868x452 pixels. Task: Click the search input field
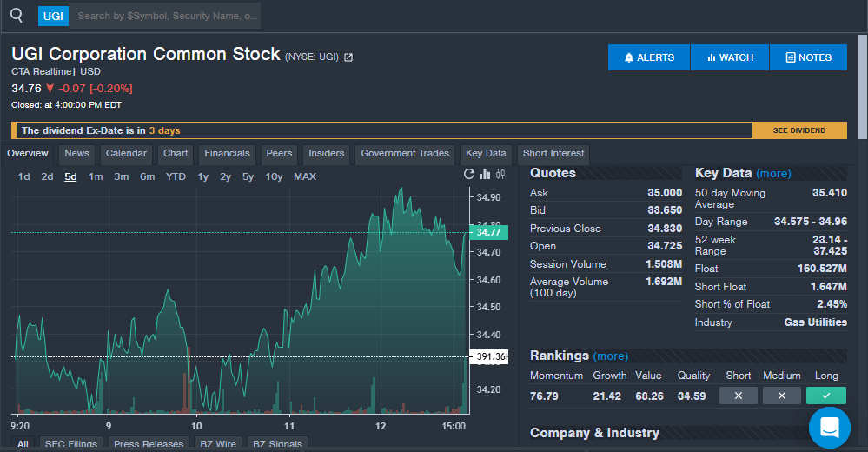(x=165, y=16)
